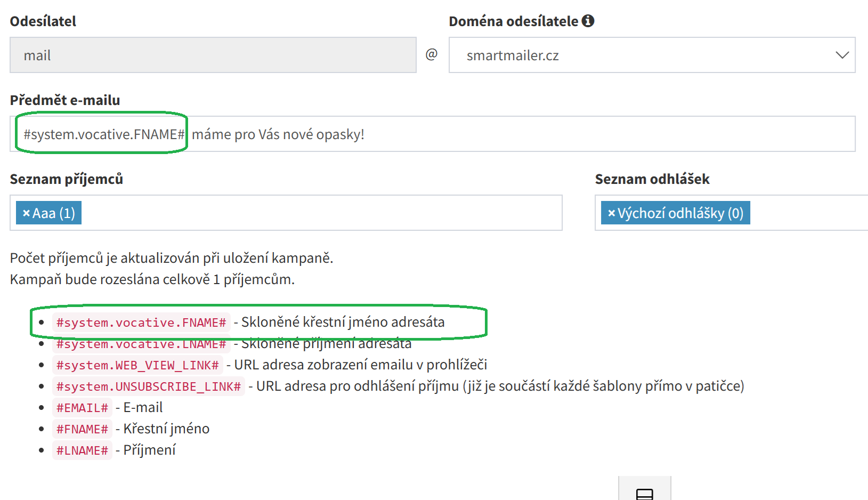Click the Výchozí odhlášky (0) tag label
The image size is (868, 500).
click(x=680, y=213)
